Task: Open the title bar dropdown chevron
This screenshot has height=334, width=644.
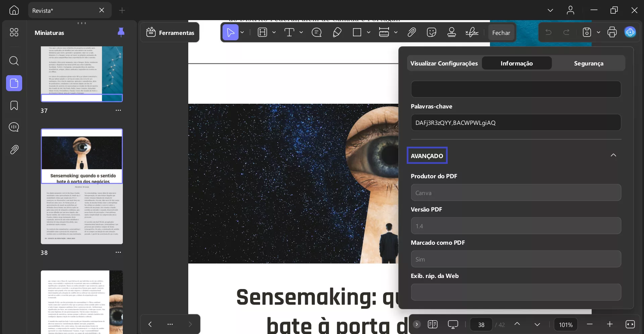Action: point(550,10)
